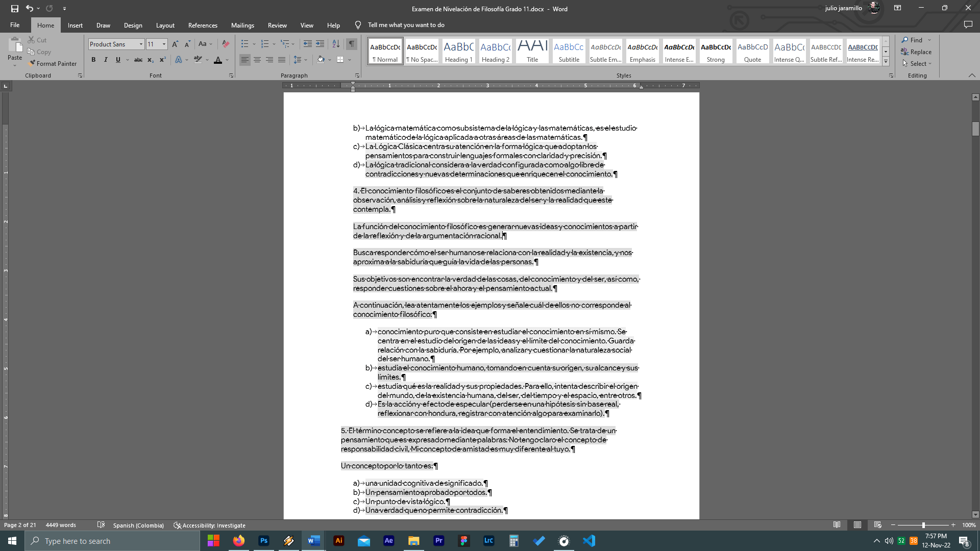Open the References ribbon tab
Screen dimensions: 980x551
[x=203, y=25]
